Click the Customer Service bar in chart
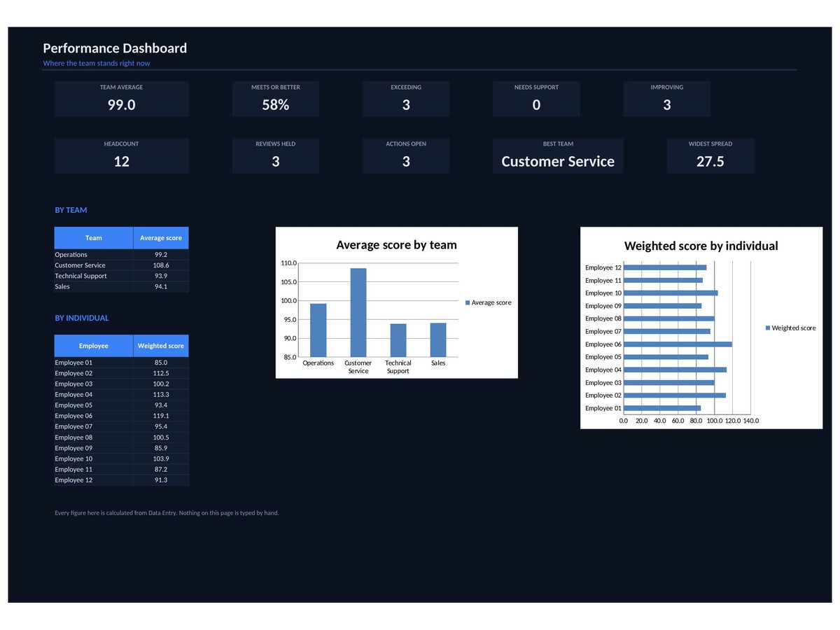 (x=358, y=312)
